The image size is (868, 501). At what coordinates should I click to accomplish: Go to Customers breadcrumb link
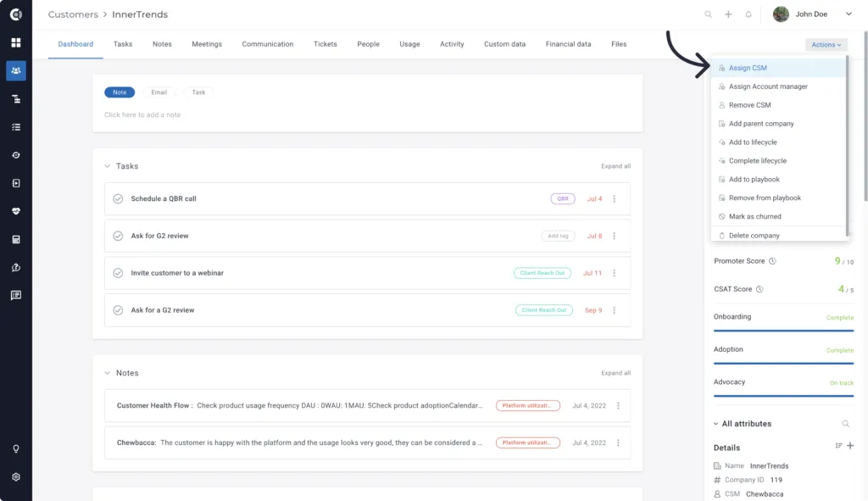pyautogui.click(x=73, y=14)
